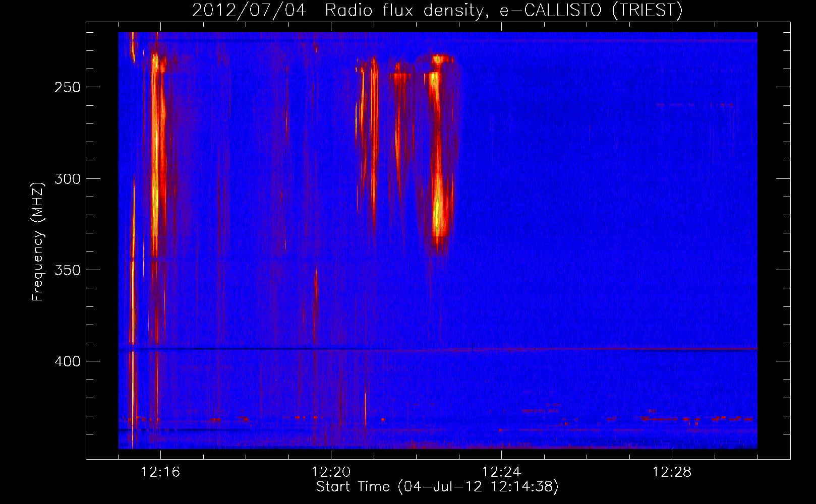
Task: Click the 12:16 time tick label
Action: [160, 472]
